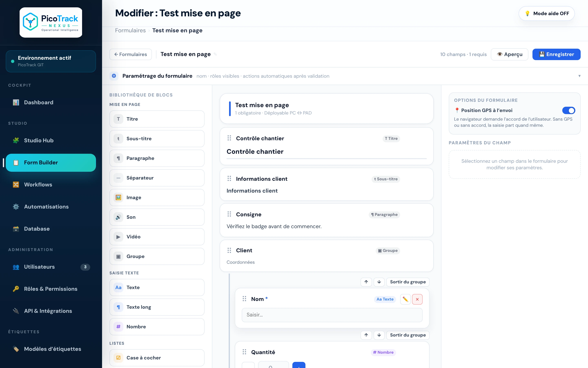Add a Case à cocher block
Viewport: 588px width, 368px height.
157,358
